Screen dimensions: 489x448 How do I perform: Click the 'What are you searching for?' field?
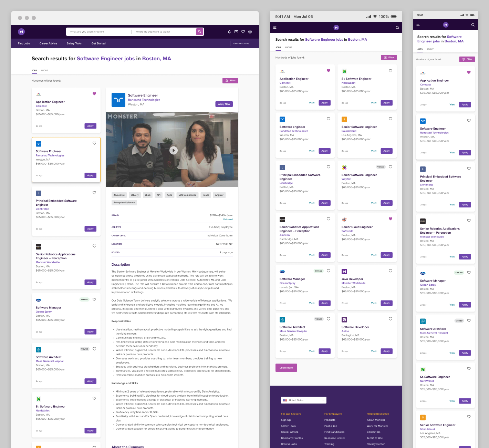(98, 32)
